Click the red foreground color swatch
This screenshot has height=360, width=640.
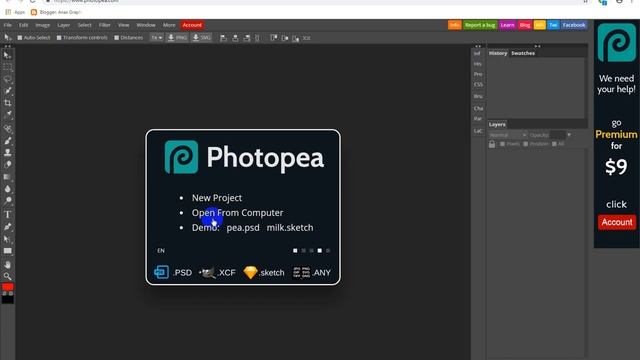click(x=7, y=287)
